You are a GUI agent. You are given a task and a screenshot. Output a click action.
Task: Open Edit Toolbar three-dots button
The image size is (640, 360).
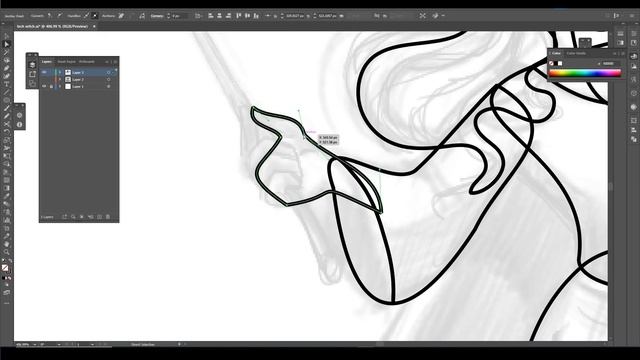tap(6, 303)
